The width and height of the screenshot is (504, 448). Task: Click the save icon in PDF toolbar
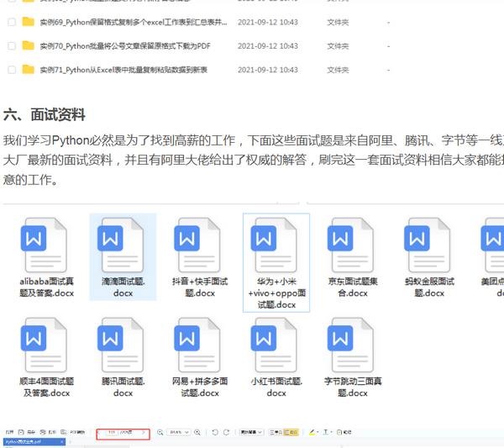21,432
